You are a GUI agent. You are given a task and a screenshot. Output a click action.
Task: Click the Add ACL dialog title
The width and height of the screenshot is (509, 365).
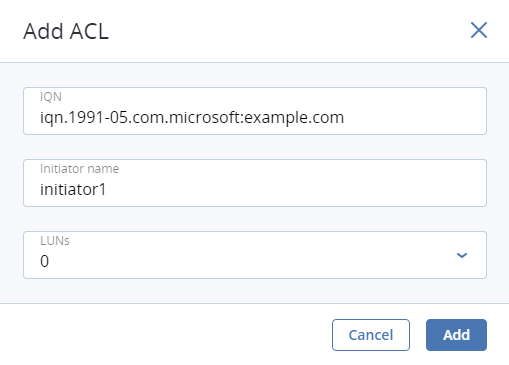(x=66, y=32)
